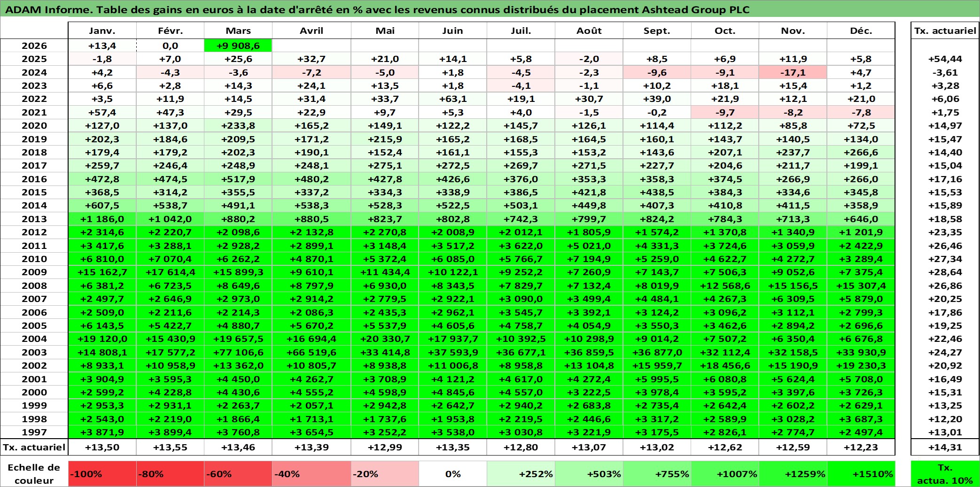980x487 pixels.
Task: Select the value +233,8
Action: [238, 125]
